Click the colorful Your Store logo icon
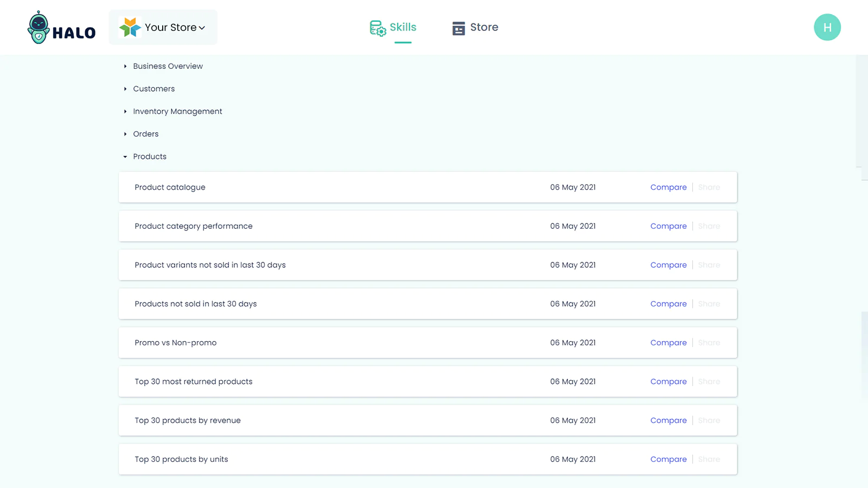The image size is (868, 488). point(130,27)
